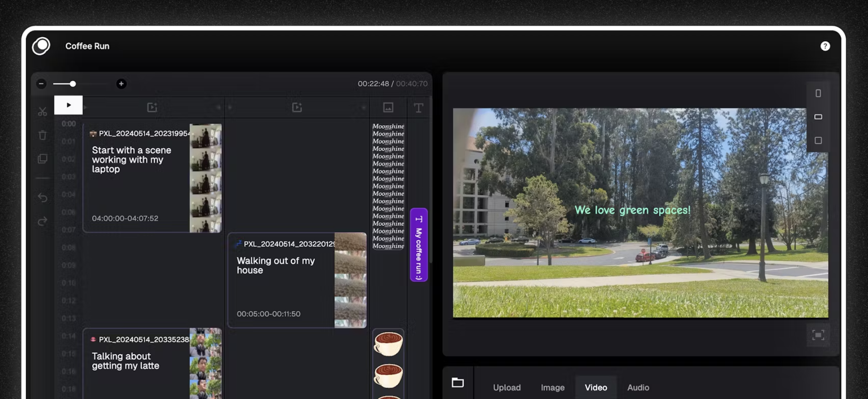The width and height of the screenshot is (868, 399).
Task: Click the 00:40:70 total duration readout
Action: [412, 84]
